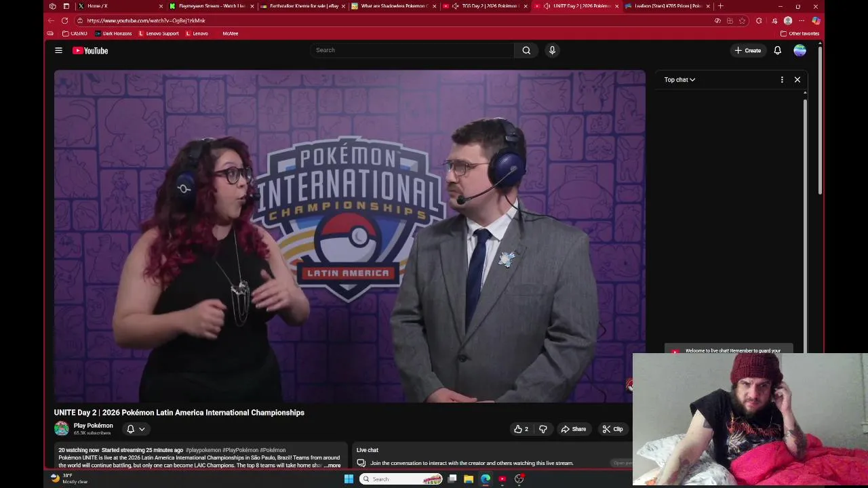Open the Share dialog for the video
This screenshot has width=868, height=488.
pos(573,429)
